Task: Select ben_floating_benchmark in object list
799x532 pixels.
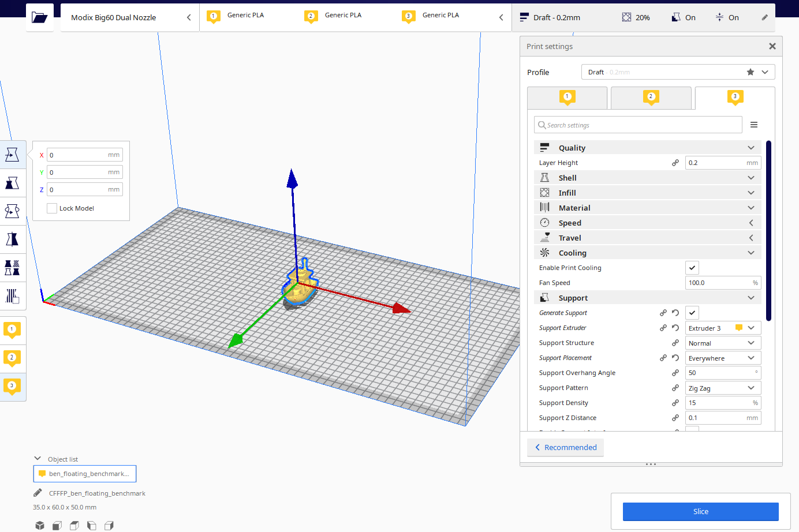Action: coord(85,474)
